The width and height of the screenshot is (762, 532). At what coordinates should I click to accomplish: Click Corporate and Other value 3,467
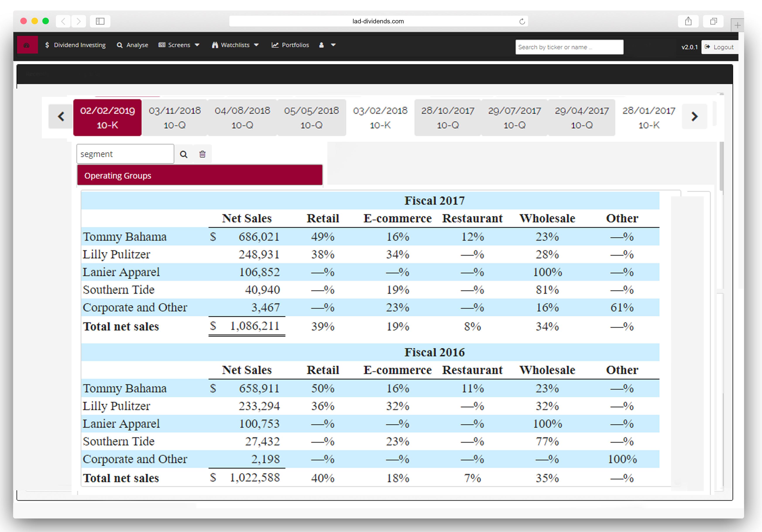(266, 307)
